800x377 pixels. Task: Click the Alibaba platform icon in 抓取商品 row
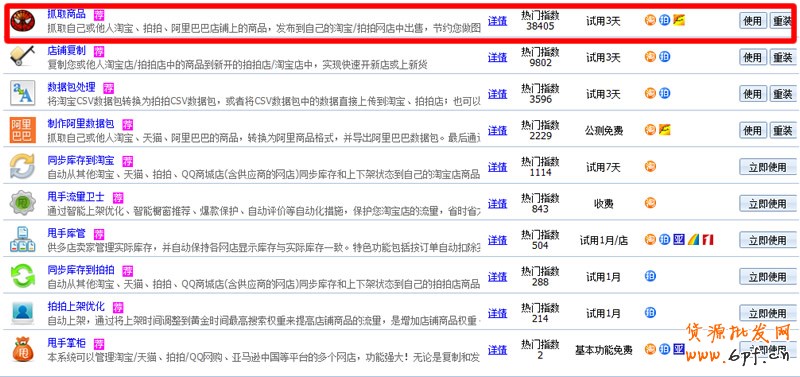[x=679, y=20]
